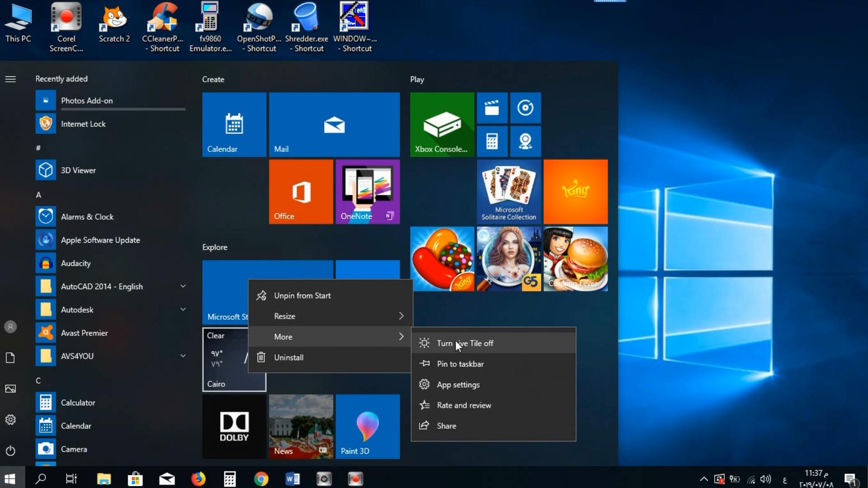Choose Share in the submenu
Viewport: 868px width, 488px height.
[x=493, y=426]
